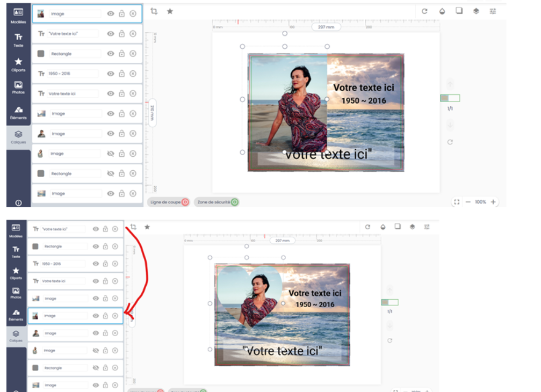Click the stacked layers icon in upper toolbar
Viewport: 541px width, 392px height.
point(476,11)
